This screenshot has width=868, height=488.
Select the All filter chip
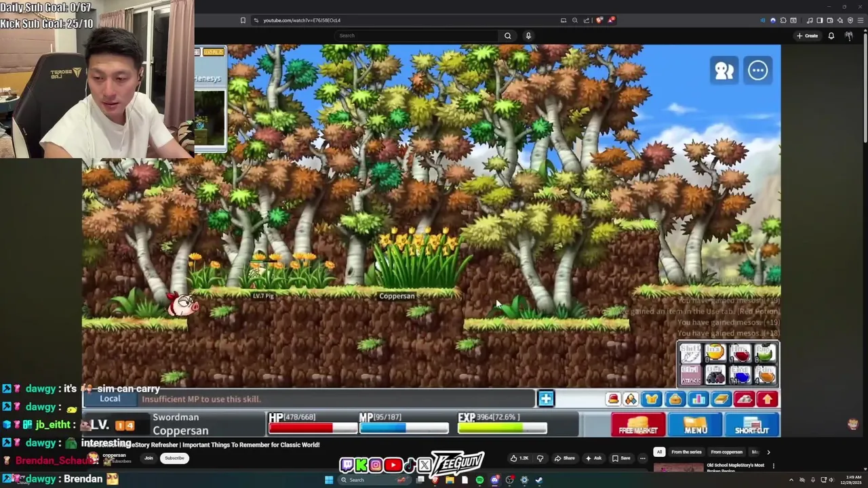coord(659,452)
